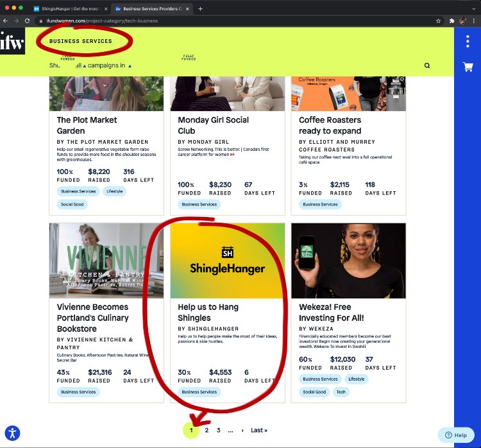Click the site lock icon in address bar
Screen dimensions: 481x448
coord(40,21)
